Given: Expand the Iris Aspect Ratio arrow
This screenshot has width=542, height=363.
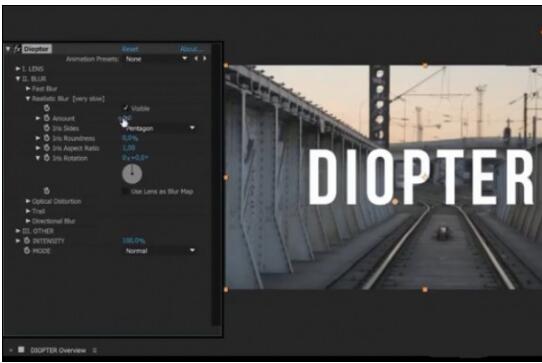Looking at the screenshot, I should (38, 148).
